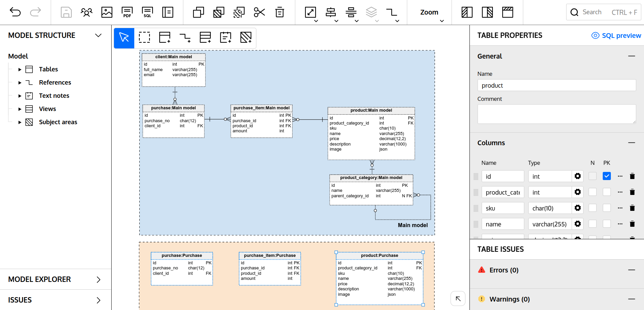Click the Redo arrow icon
This screenshot has width=644, height=310.
pyautogui.click(x=36, y=12)
